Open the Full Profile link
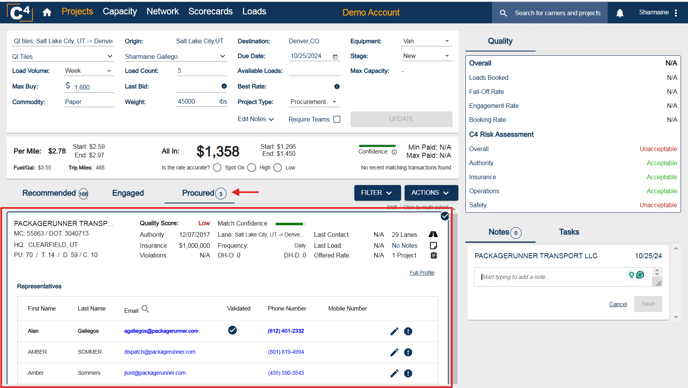Viewport: 688px width, 388px height. [x=422, y=273]
